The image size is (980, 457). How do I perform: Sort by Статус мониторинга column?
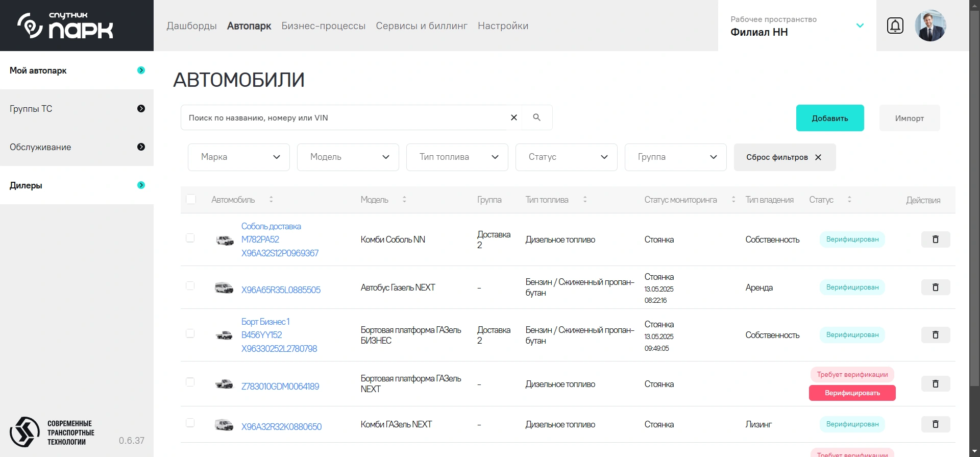point(733,200)
